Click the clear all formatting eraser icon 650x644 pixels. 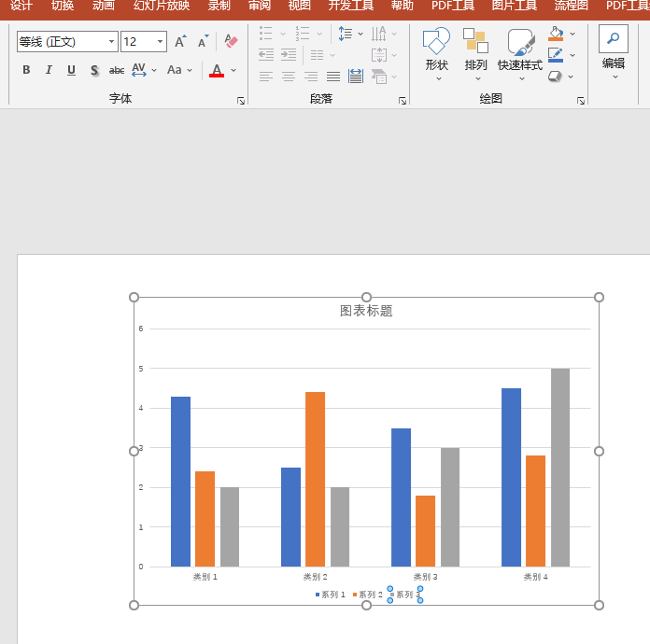[231, 41]
